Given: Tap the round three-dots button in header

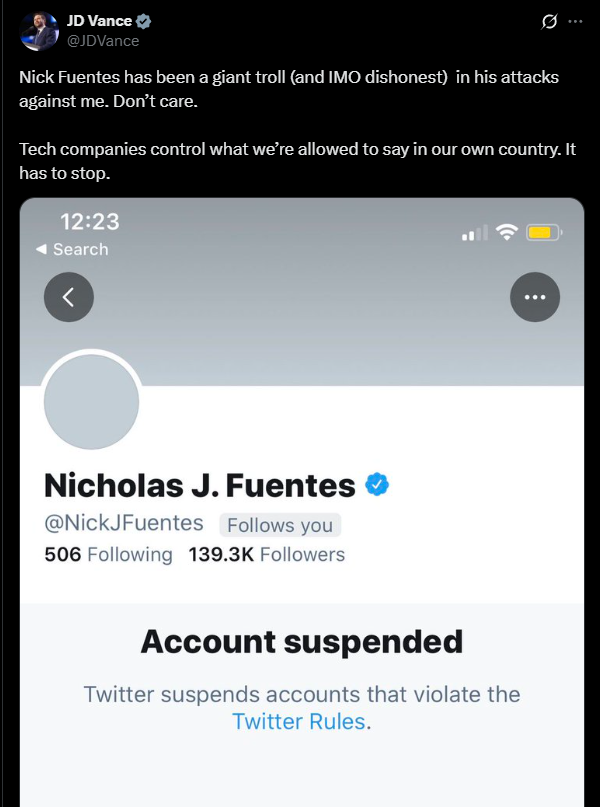Looking at the screenshot, I should (535, 296).
